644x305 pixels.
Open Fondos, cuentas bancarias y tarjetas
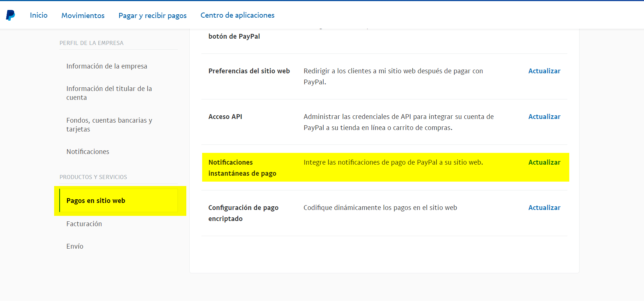[x=109, y=125]
